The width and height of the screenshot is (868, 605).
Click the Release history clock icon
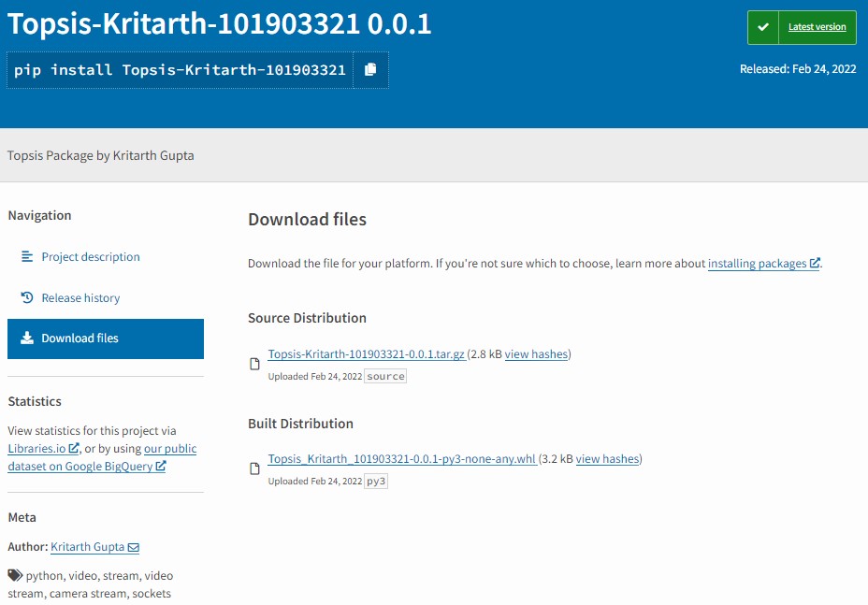26,297
